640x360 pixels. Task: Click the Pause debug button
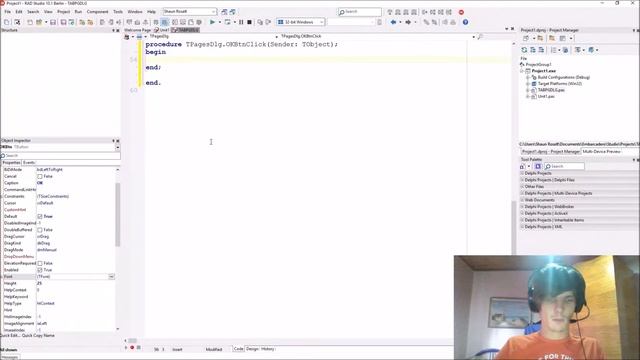click(241, 22)
